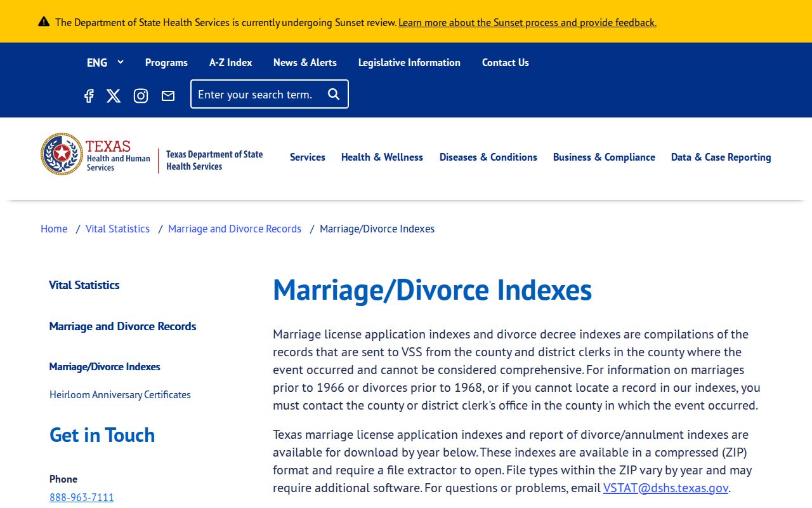The height and width of the screenshot is (508, 812).
Task: Go to News & Alerts
Action: pyautogui.click(x=305, y=62)
